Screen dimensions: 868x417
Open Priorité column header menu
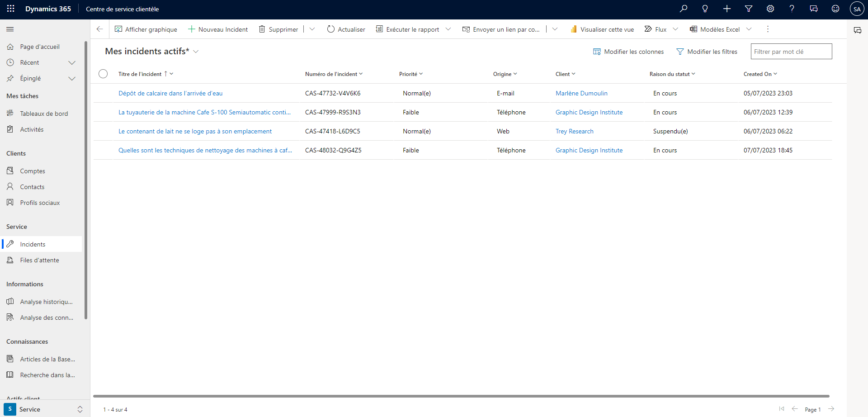pos(411,74)
